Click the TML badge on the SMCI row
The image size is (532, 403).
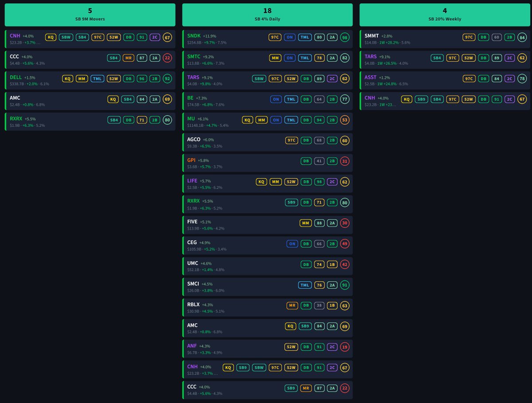point(305,285)
